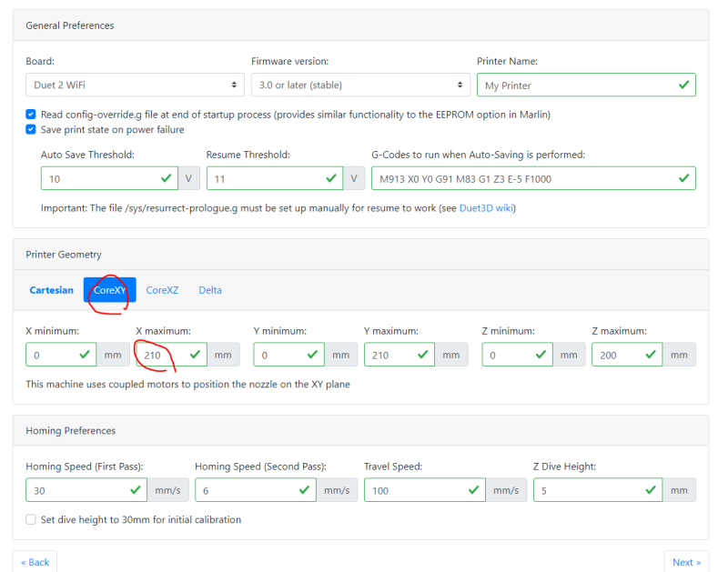Click the General Preferences heading
This screenshot has height=572, width=728.
click(x=70, y=25)
